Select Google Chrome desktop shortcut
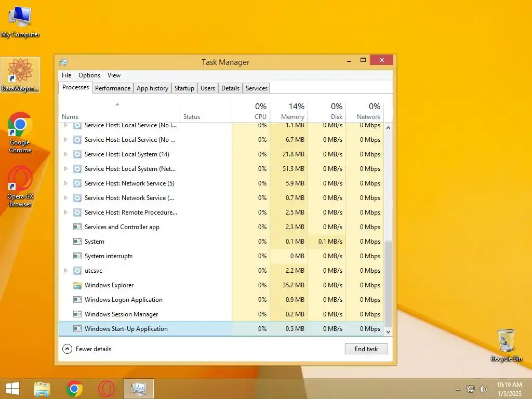Image resolution: width=532 pixels, height=399 pixels. pyautogui.click(x=20, y=132)
